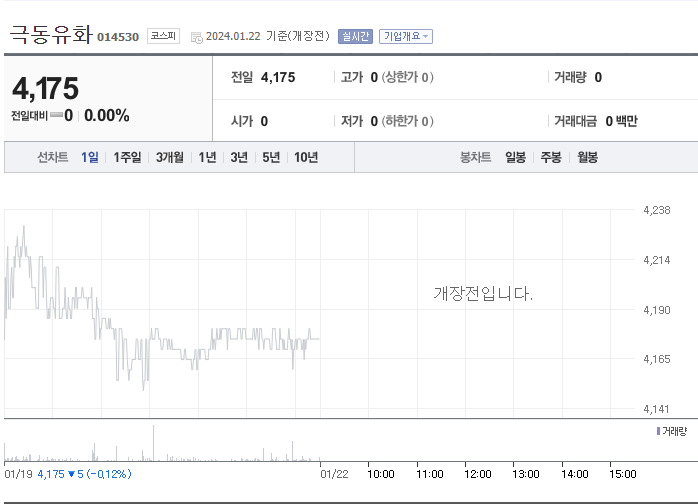Click the 거래량 0 volume value

point(578,77)
